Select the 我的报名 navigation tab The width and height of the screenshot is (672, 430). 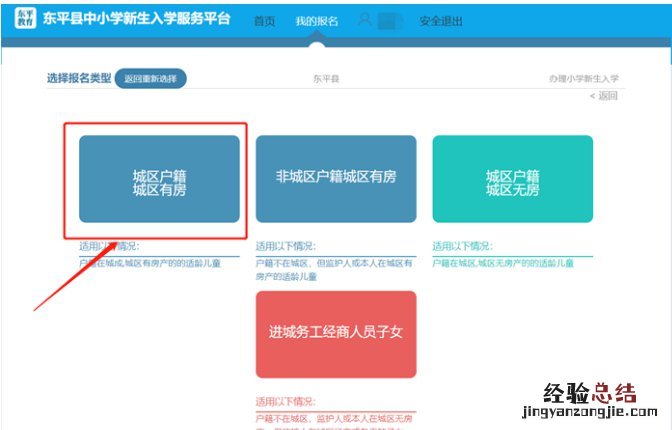click(317, 21)
